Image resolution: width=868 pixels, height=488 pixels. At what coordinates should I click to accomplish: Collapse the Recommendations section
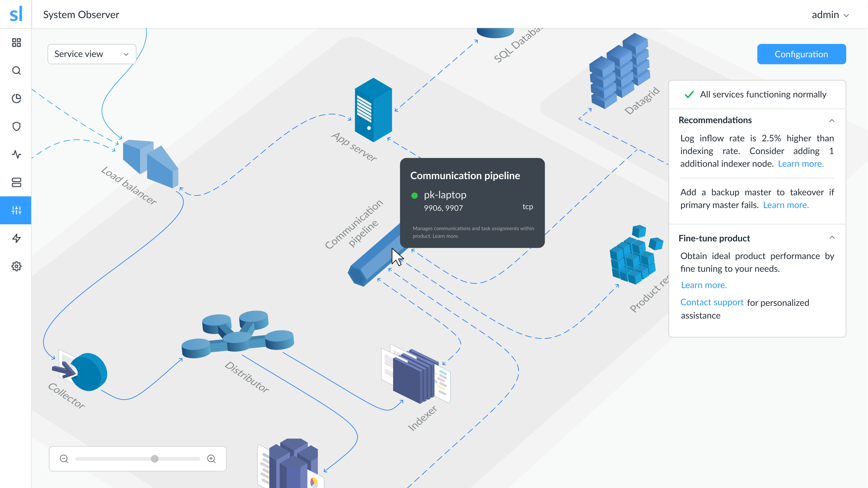[x=832, y=120]
